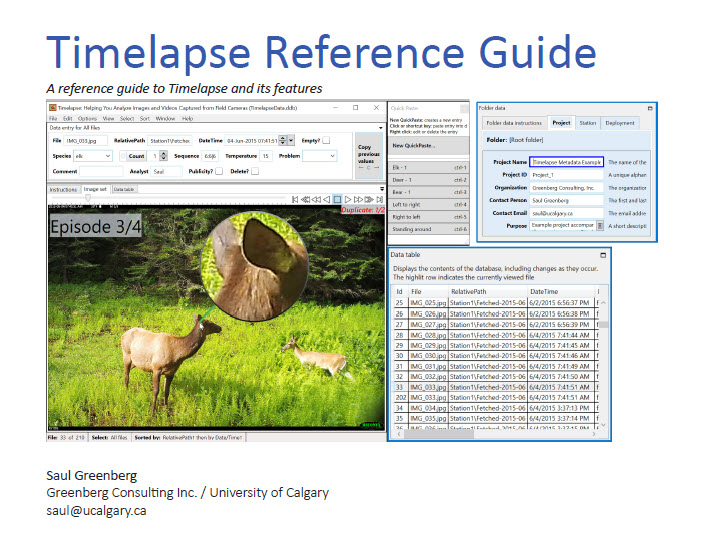The image size is (704, 535).
Task: Click the Project Name input field
Action: click(567, 162)
